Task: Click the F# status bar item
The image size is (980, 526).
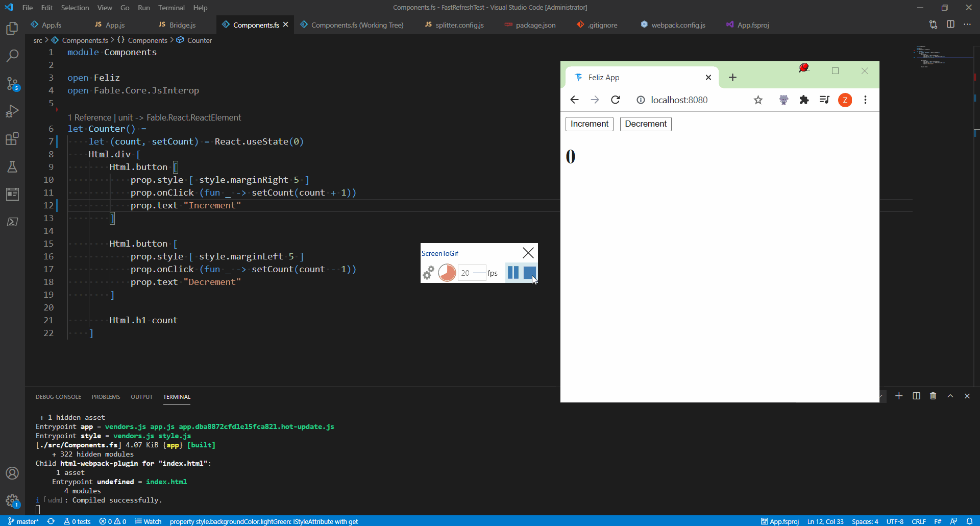Action: pos(938,521)
